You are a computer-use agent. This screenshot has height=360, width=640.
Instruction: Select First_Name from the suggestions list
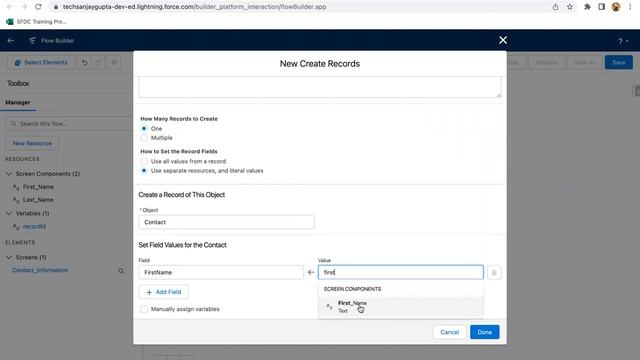401,307
